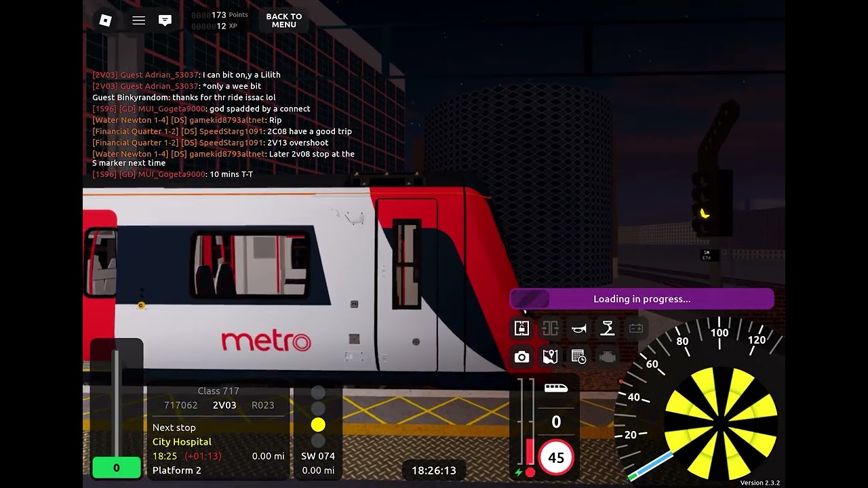Click the City Hospital next stop
Viewport: 868px width, 488px height.
[182, 442]
